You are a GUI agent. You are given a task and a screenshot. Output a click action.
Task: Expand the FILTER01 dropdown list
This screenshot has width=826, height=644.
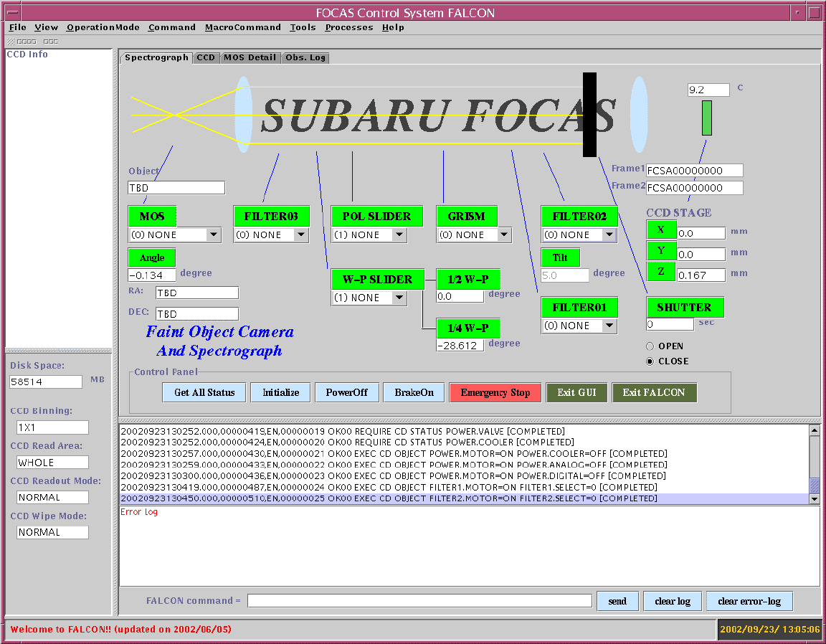pyautogui.click(x=609, y=326)
